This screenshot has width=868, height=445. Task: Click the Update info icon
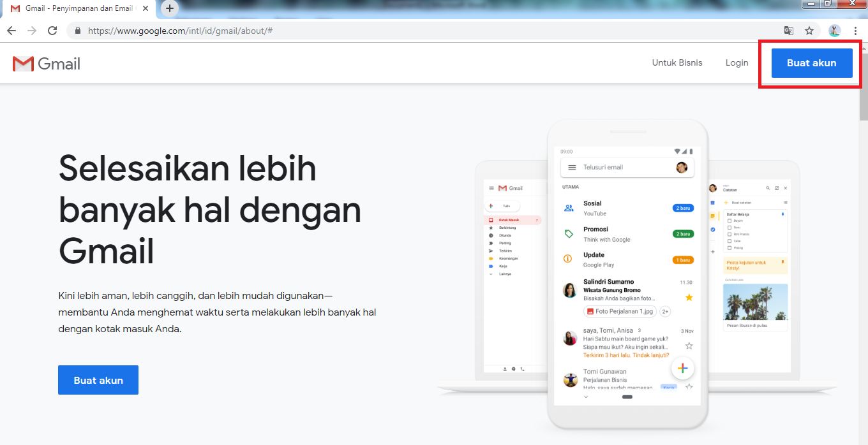tap(567, 259)
